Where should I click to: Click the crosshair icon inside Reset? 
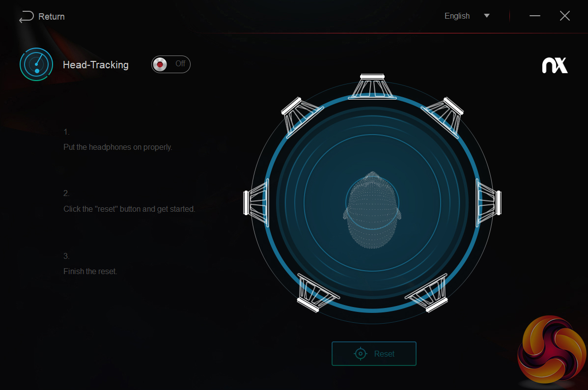361,354
